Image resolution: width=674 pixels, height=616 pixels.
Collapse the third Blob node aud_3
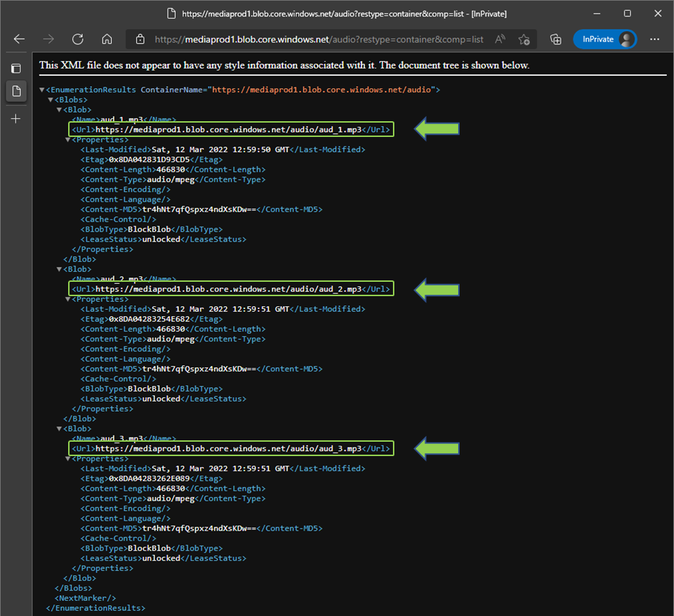tap(59, 429)
